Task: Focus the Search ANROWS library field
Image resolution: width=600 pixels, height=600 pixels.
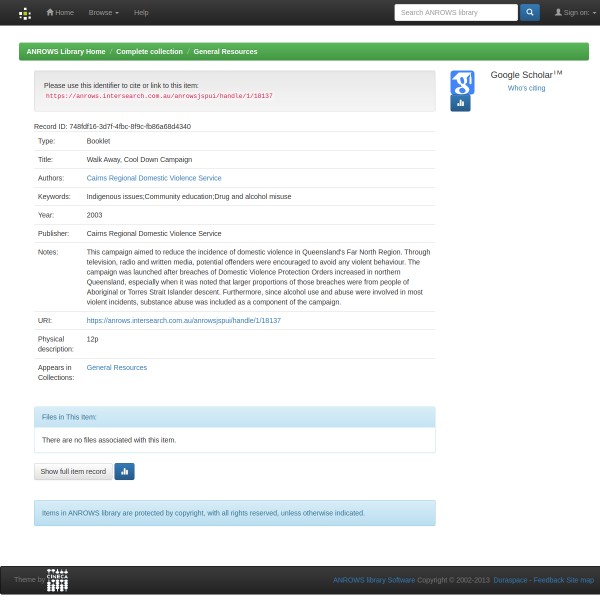Action: click(455, 12)
